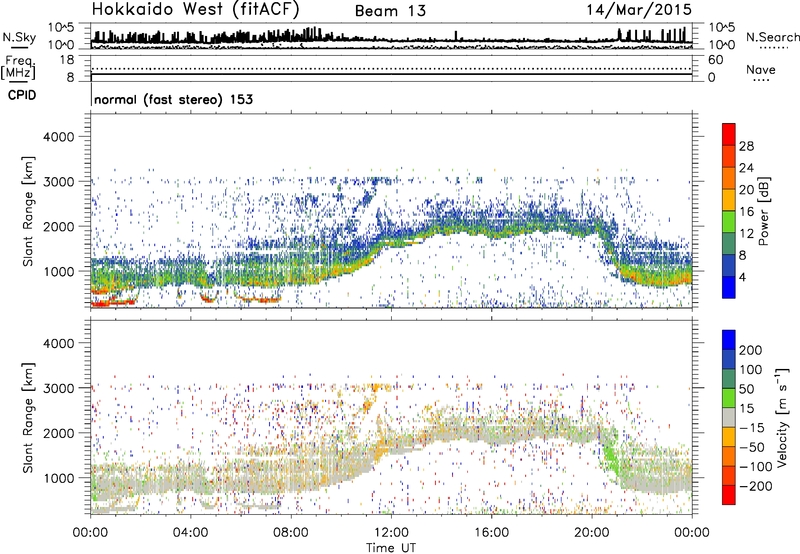This screenshot has height=554, width=800.
Task: Click the 'normal (fast stereo) 153' text
Action: click(x=173, y=99)
